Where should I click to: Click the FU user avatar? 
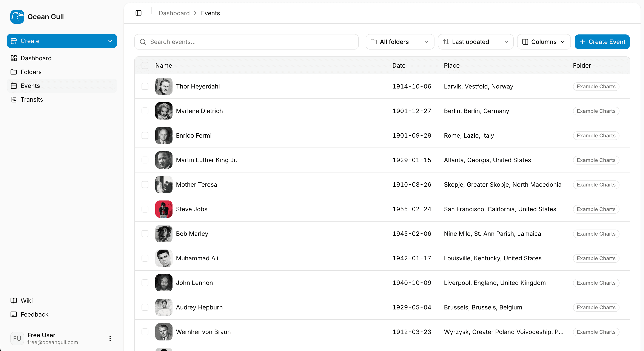(17, 339)
